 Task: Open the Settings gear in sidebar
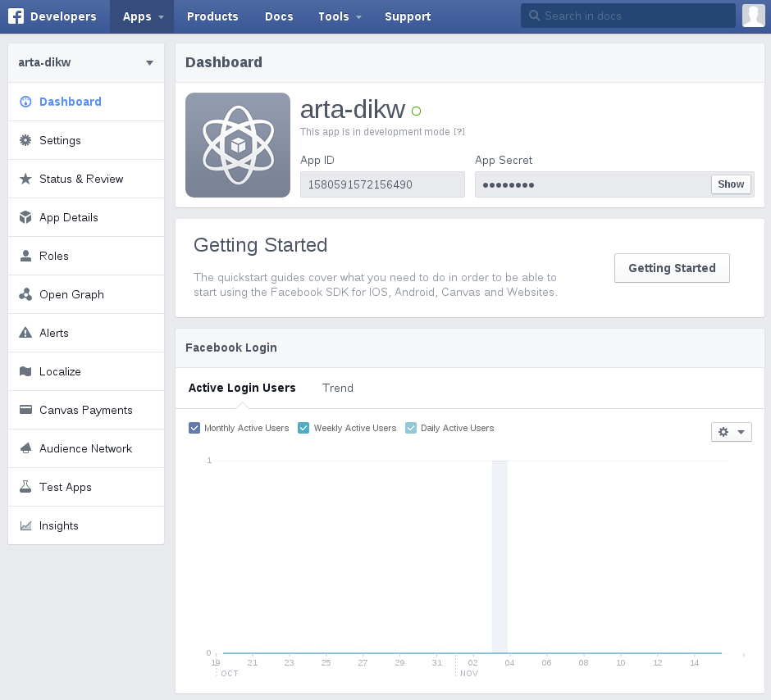tap(25, 140)
